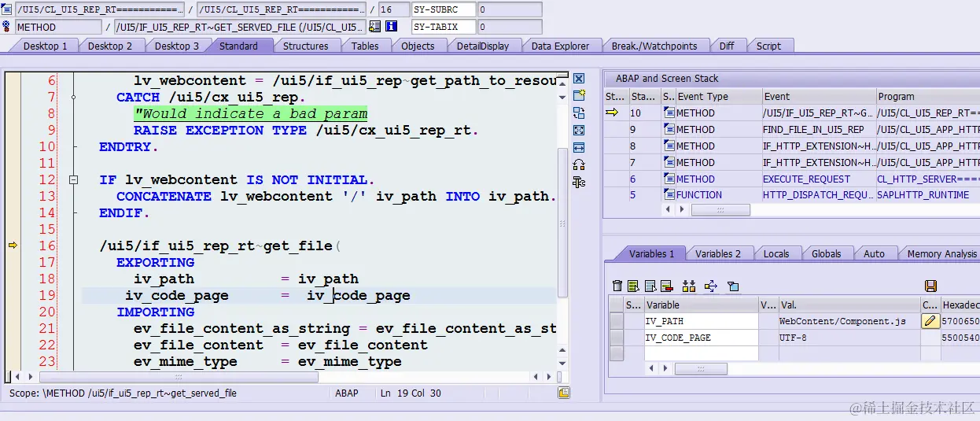Click the stack table horizontal scroll thumb
This screenshot has width=980, height=421.
[x=720, y=210]
